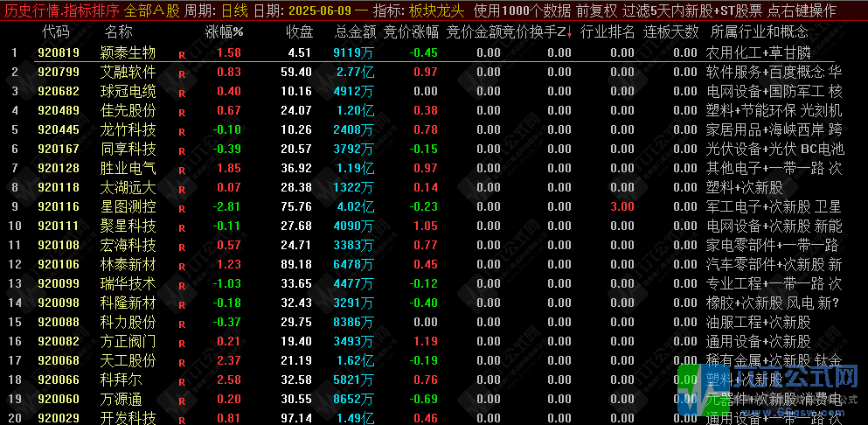Screen dimensions: 868x425
Task: Click the R marker beside 瑞华技术
Action: (x=182, y=287)
